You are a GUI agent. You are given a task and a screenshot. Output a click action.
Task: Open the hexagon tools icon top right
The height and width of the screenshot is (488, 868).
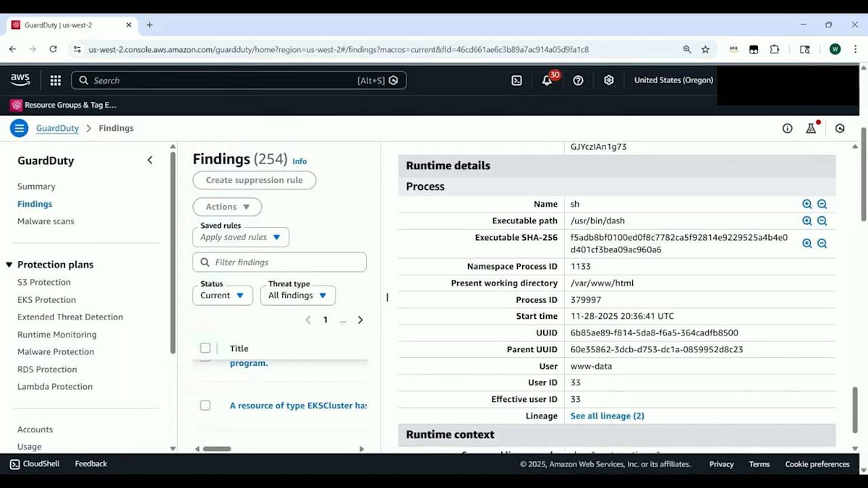[840, 128]
